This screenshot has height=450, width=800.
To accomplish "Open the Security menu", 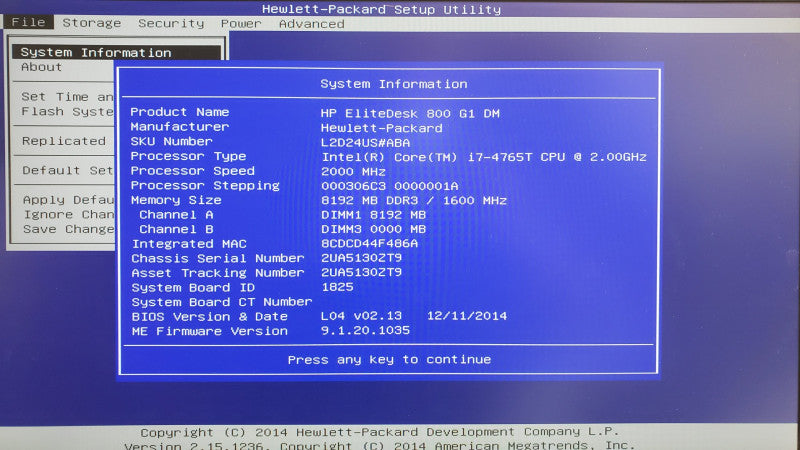I will [171, 23].
